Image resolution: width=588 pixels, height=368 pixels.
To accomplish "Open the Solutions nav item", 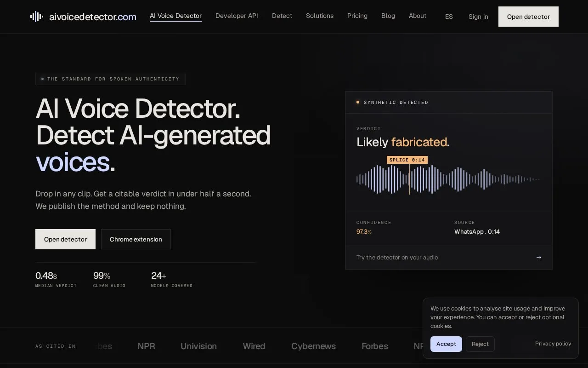I will 320,16.
